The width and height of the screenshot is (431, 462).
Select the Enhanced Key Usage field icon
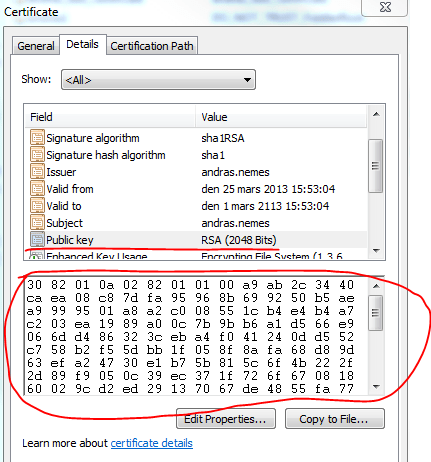point(36,255)
